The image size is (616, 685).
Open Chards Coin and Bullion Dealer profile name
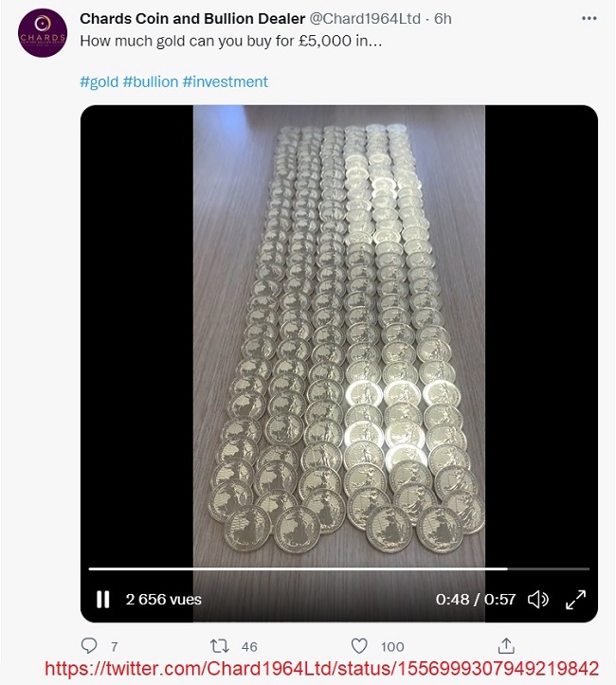pos(192,19)
